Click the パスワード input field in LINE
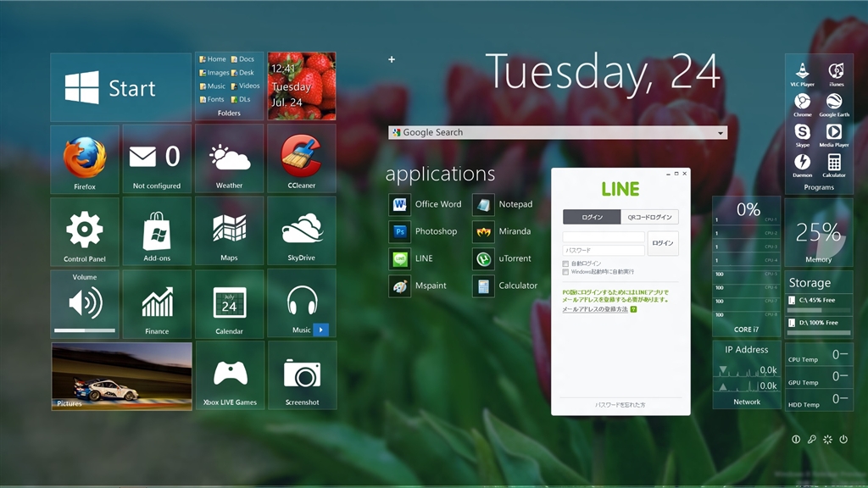Image resolution: width=868 pixels, height=488 pixels. pyautogui.click(x=604, y=250)
